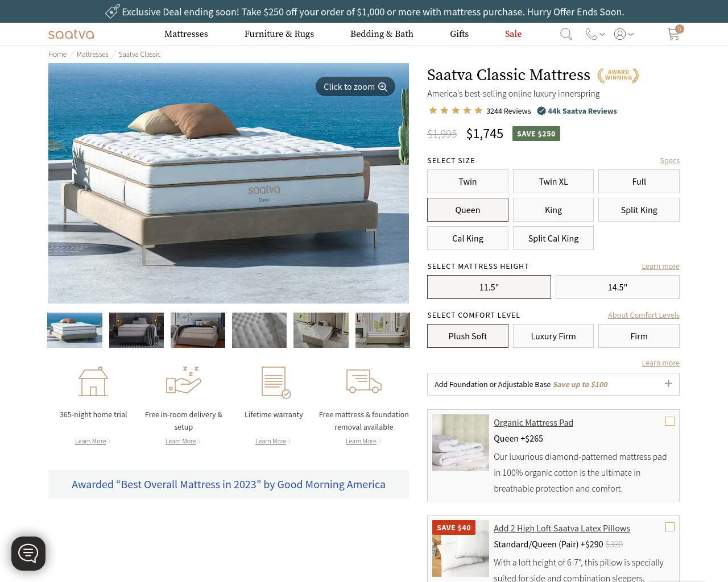Click the delivery truck removal icon
This screenshot has height=582, width=728.
[364, 381]
